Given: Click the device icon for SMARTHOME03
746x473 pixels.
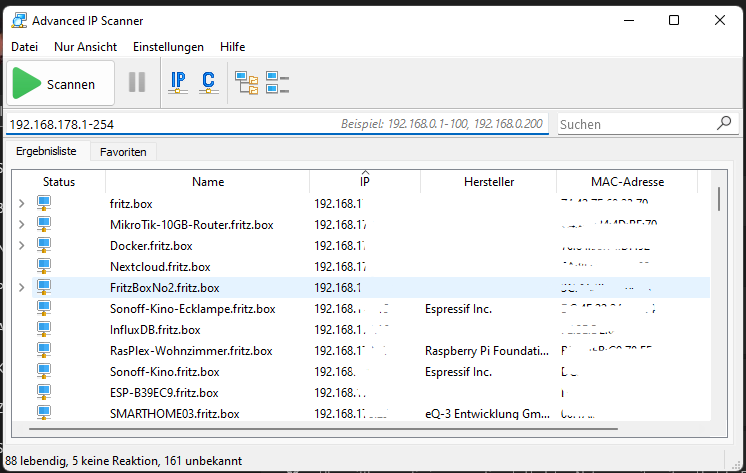Looking at the screenshot, I should tap(44, 412).
